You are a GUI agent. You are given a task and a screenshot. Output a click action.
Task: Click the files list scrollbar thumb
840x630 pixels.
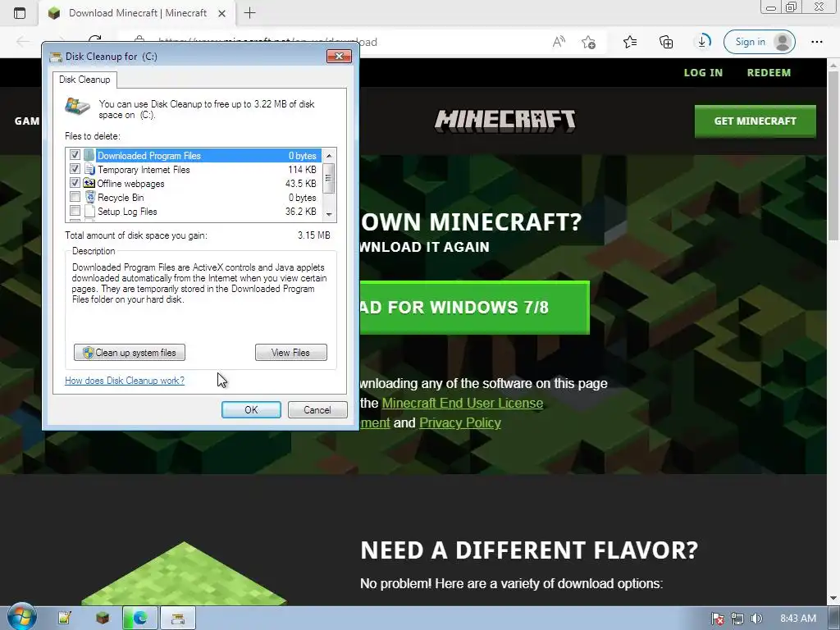pos(329,178)
